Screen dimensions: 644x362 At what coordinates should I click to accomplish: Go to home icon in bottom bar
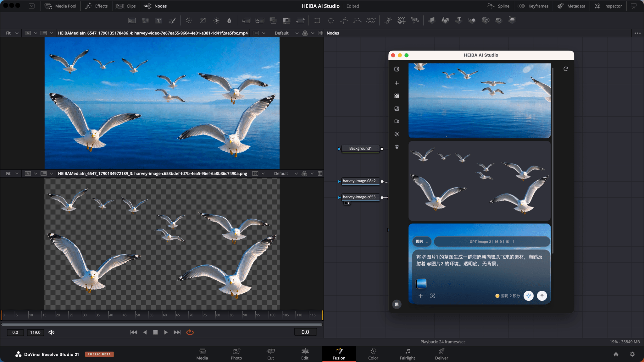616,354
